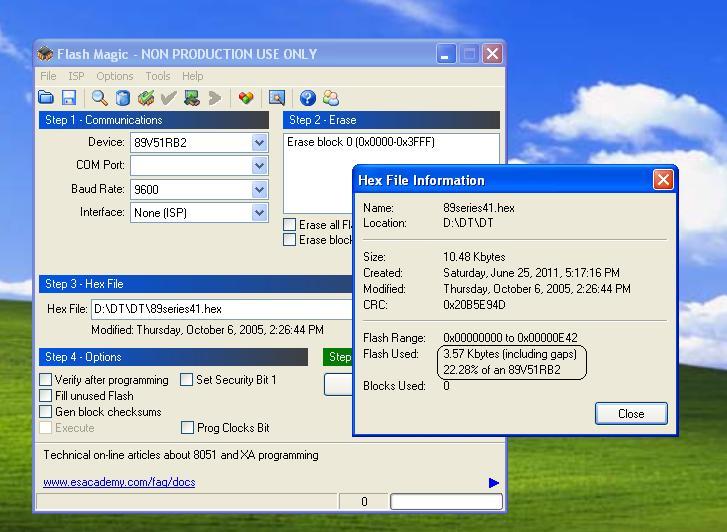Click the Blank Check magnifying glass icon
Viewport: 727px width, 532px height.
[99, 98]
